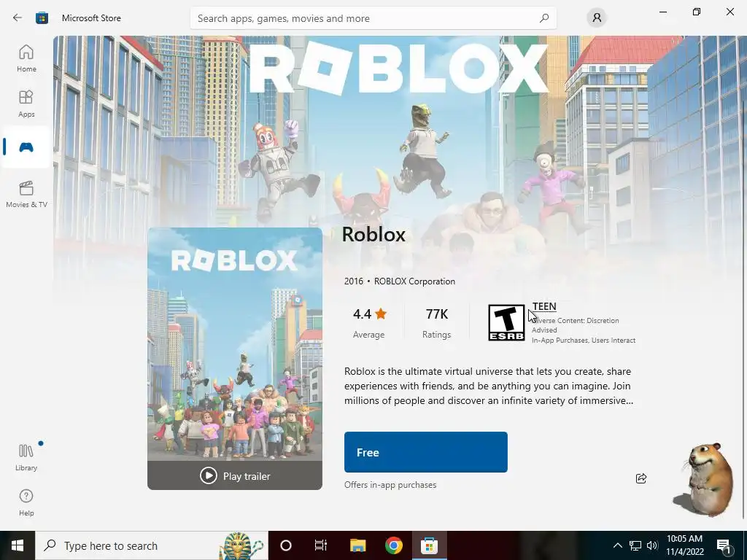Image resolution: width=747 pixels, height=560 pixels.
Task: Open the Library section
Action: pyautogui.click(x=26, y=457)
